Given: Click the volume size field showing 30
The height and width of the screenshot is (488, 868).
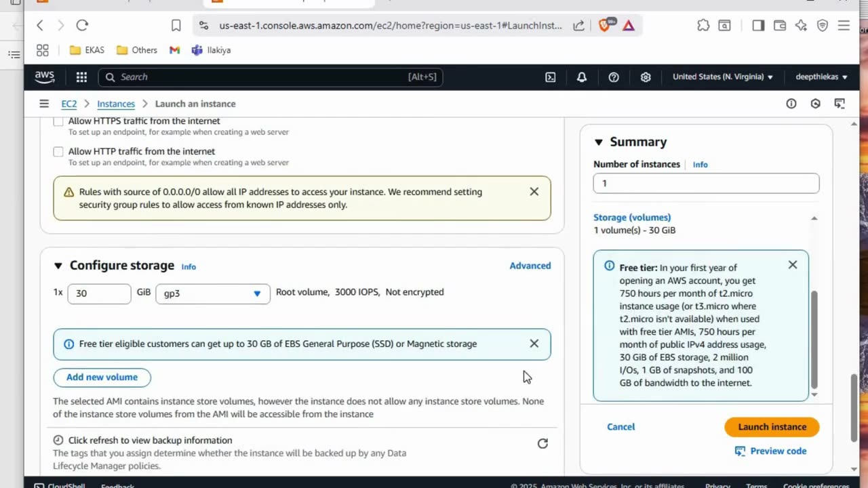Looking at the screenshot, I should [x=99, y=293].
